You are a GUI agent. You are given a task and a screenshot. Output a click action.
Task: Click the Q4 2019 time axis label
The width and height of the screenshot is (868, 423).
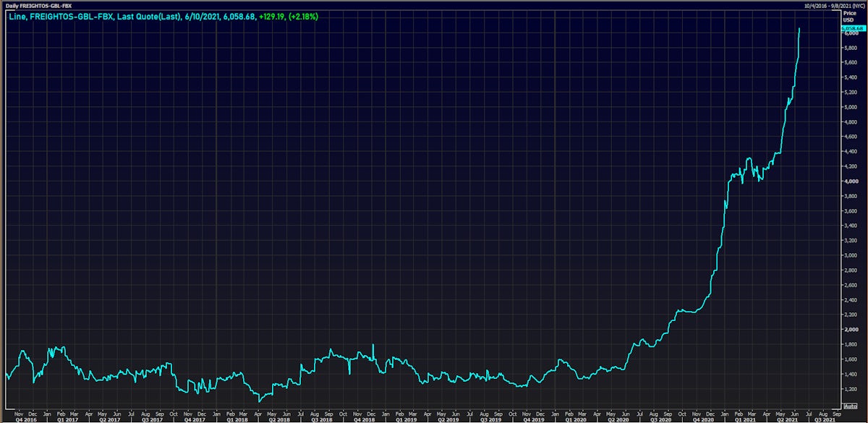pyautogui.click(x=534, y=419)
